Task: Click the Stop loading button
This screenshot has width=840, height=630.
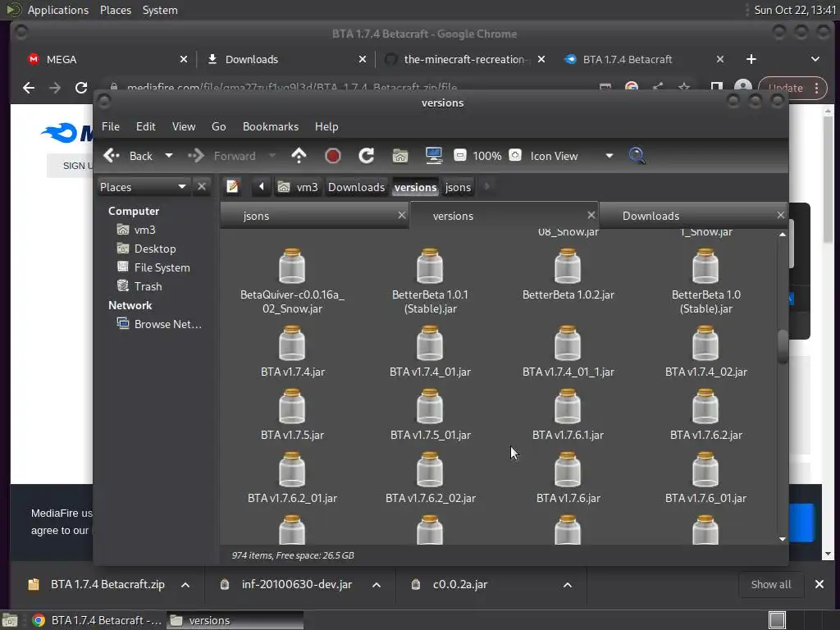Action: tap(332, 156)
